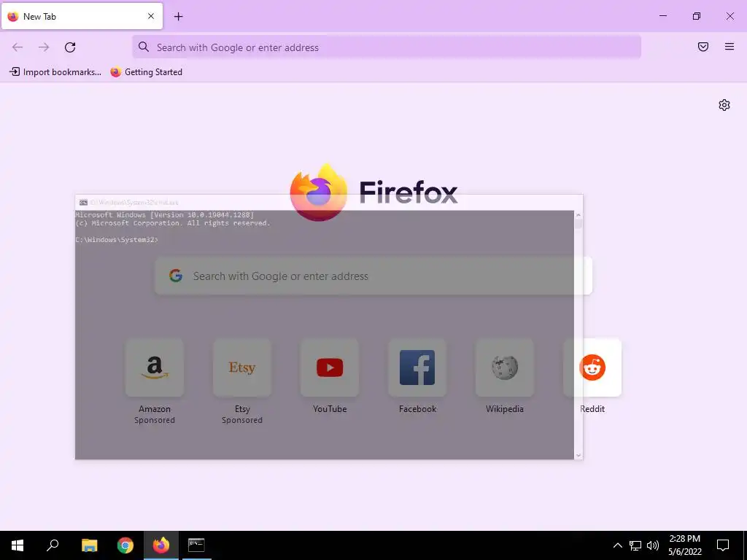Open taskbar search magnifier
This screenshot has width=747, height=560.
pyautogui.click(x=53, y=545)
